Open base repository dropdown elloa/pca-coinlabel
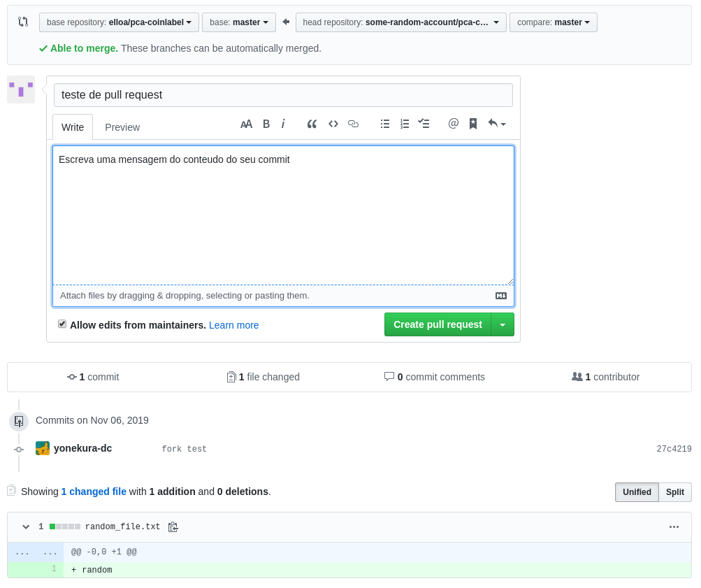The width and height of the screenshot is (701, 588). click(119, 22)
